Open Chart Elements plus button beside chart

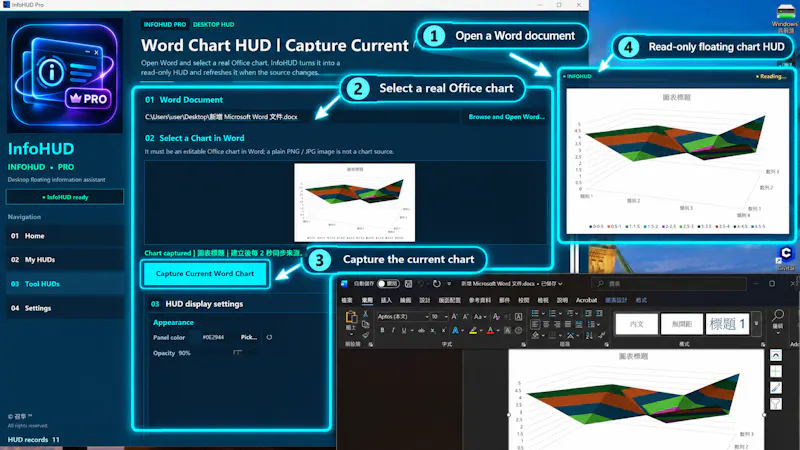tap(776, 371)
